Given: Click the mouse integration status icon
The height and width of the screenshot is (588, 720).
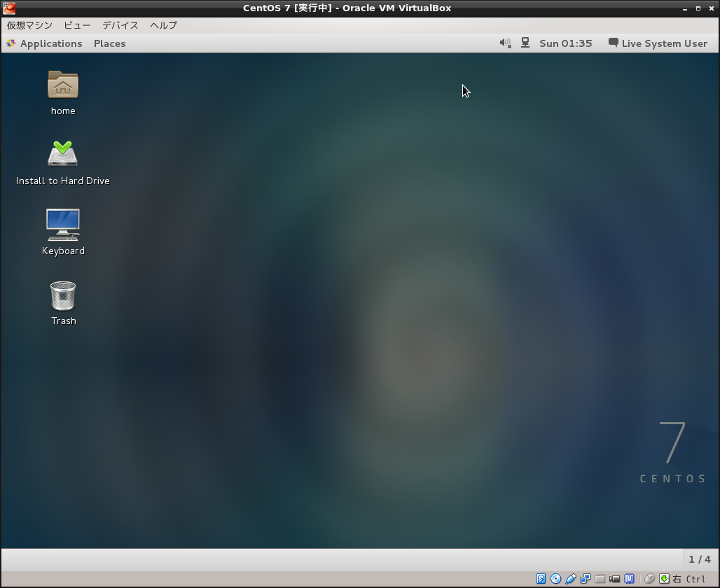Looking at the screenshot, I should [x=649, y=579].
